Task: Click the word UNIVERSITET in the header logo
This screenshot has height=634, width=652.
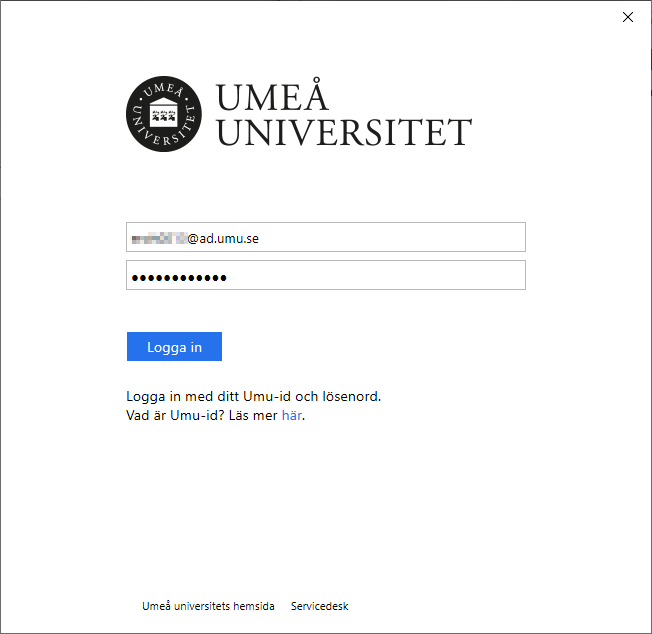Action: (x=344, y=132)
